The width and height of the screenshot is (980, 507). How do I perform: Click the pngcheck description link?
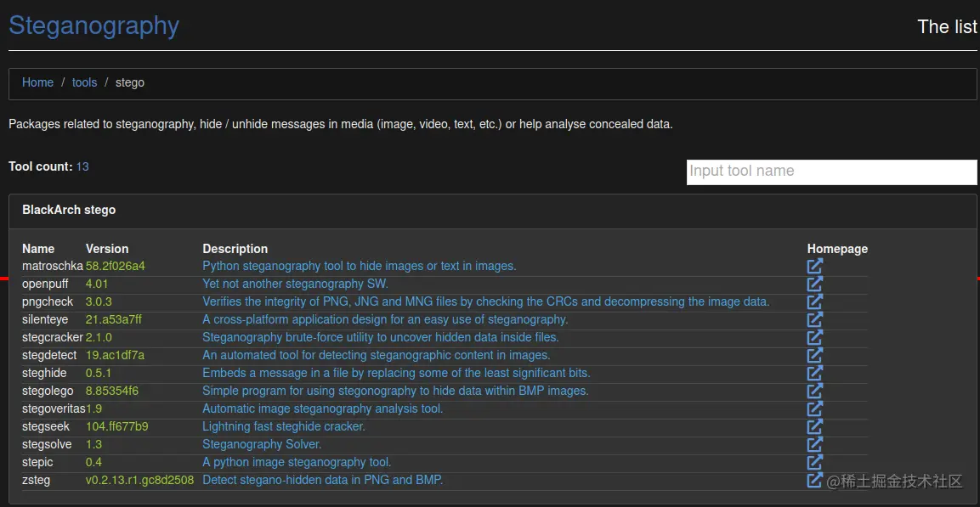pos(485,301)
